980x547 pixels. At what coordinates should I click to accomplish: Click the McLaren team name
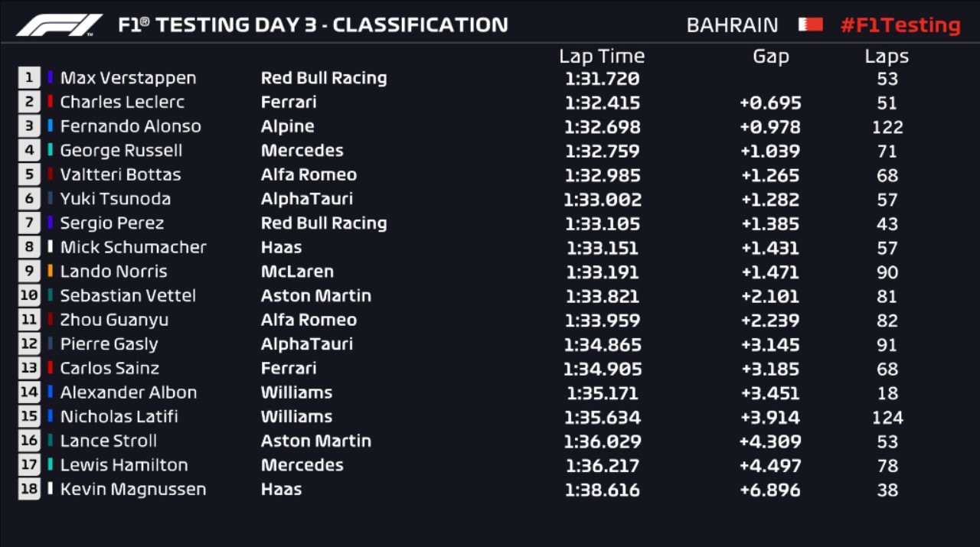click(297, 271)
